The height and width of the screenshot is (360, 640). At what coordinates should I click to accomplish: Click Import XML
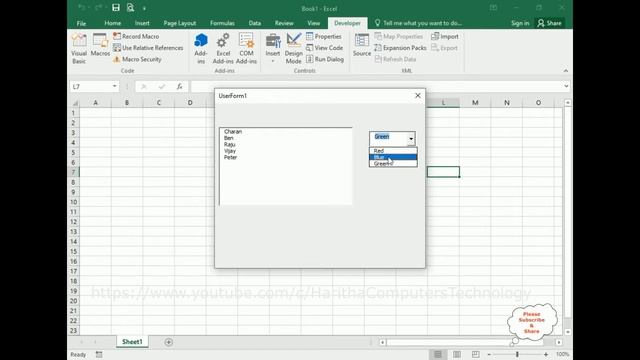click(445, 36)
